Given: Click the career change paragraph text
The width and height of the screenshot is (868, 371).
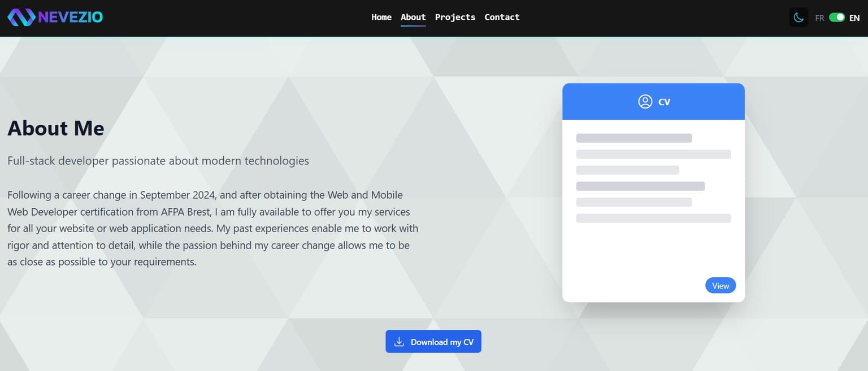Looking at the screenshot, I should pyautogui.click(x=212, y=229).
